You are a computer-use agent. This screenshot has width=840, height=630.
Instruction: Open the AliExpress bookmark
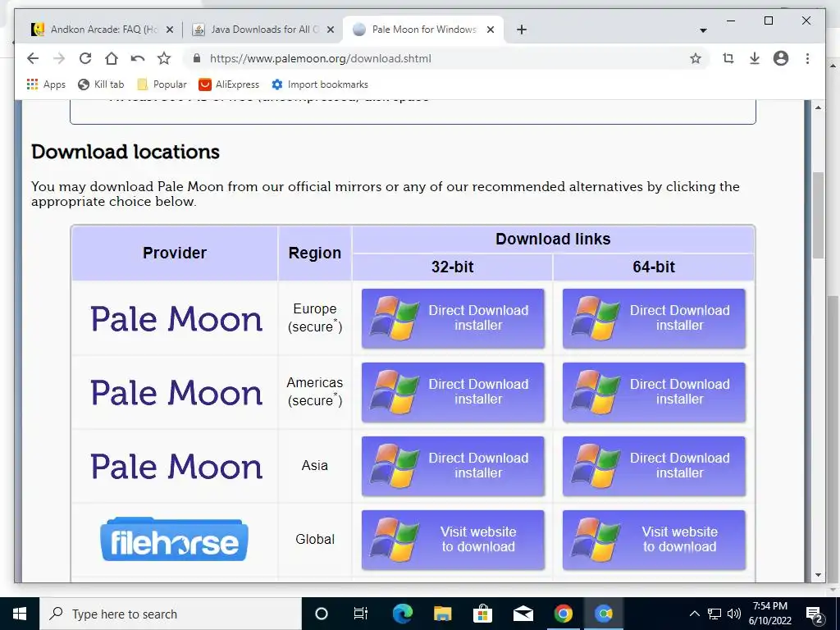pos(229,84)
